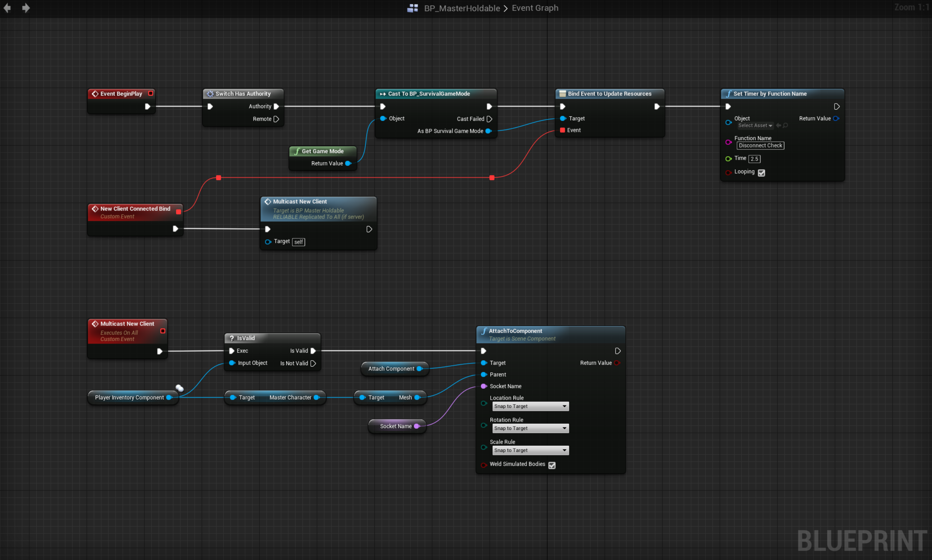Click the forward navigation arrow
Image resolution: width=932 pixels, height=560 pixels.
click(26, 8)
